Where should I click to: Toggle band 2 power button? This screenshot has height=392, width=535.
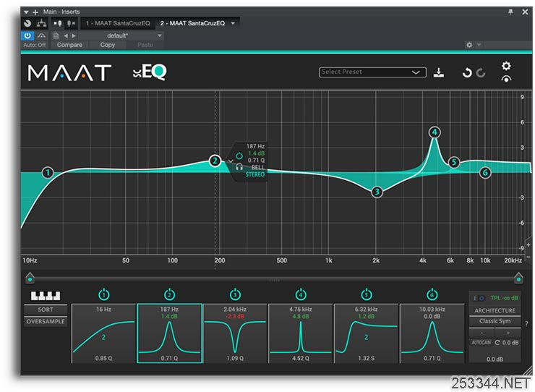pos(170,294)
